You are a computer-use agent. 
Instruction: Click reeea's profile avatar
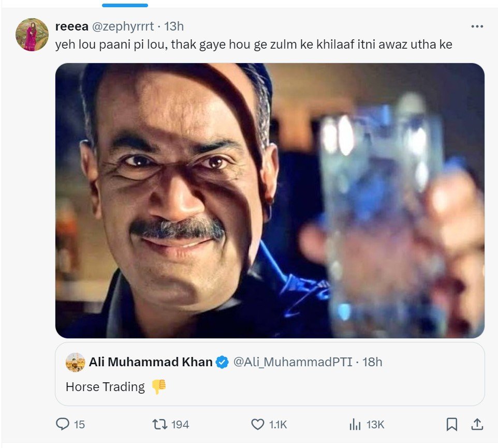tap(32, 35)
